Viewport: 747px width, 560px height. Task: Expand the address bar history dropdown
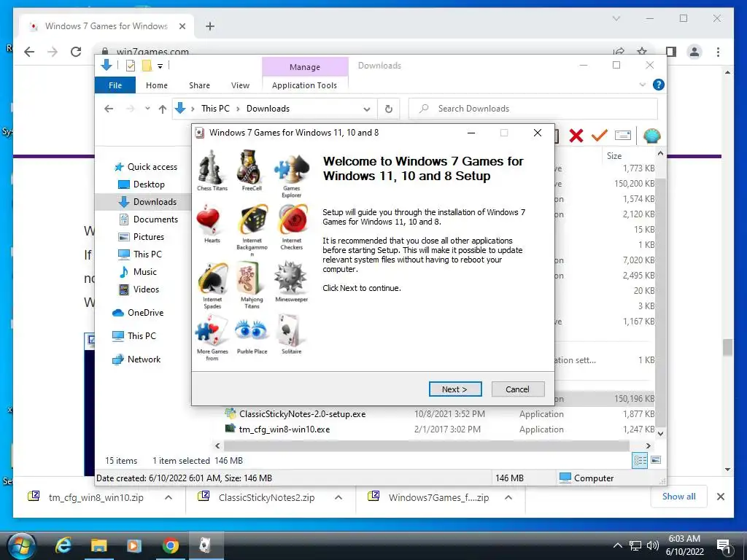point(366,109)
